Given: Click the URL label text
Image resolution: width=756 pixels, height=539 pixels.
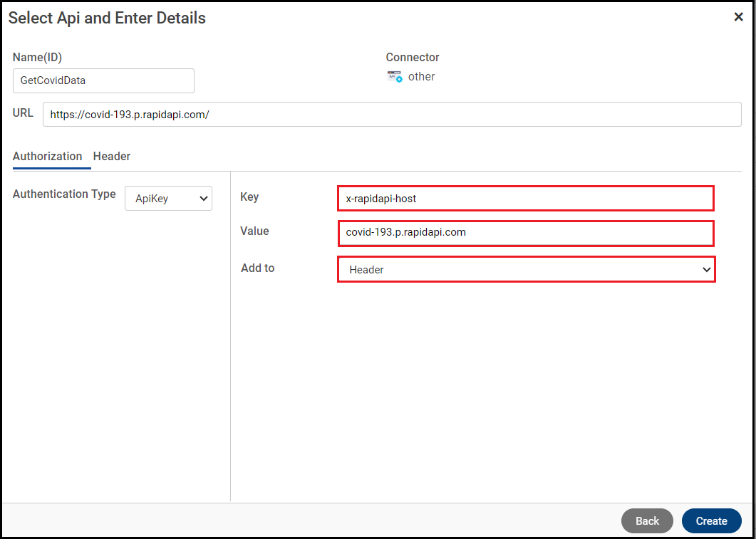Looking at the screenshot, I should coord(23,112).
